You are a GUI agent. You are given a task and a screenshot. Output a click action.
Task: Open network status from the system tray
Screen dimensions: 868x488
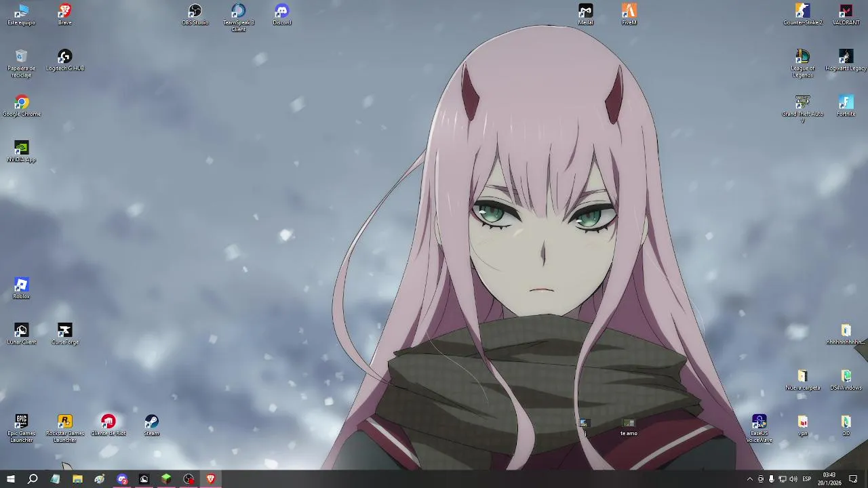pyautogui.click(x=782, y=479)
